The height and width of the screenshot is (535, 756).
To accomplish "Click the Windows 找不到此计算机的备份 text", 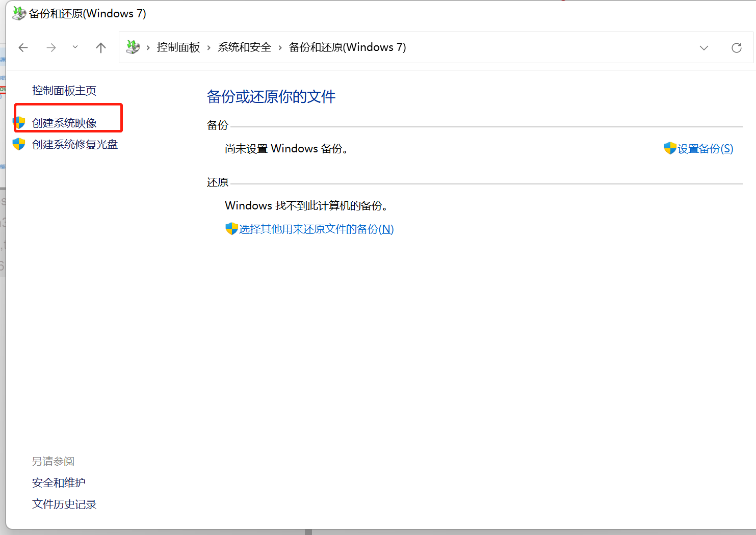I will pyautogui.click(x=306, y=206).
